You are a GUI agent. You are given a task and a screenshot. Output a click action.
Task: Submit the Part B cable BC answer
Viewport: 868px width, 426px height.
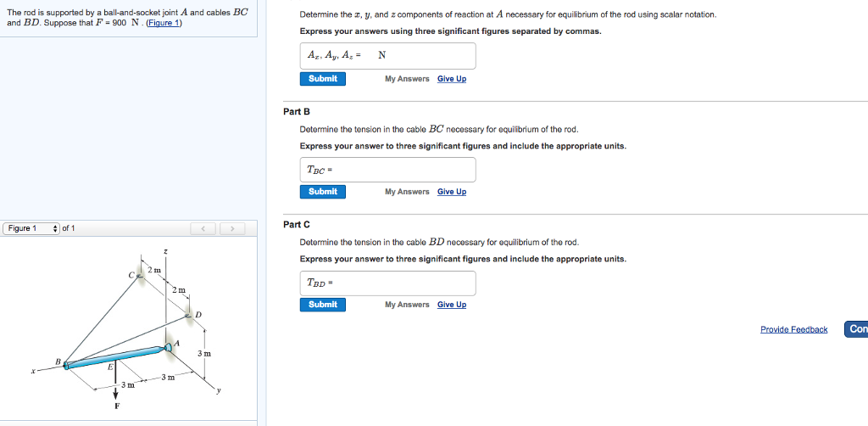323,192
